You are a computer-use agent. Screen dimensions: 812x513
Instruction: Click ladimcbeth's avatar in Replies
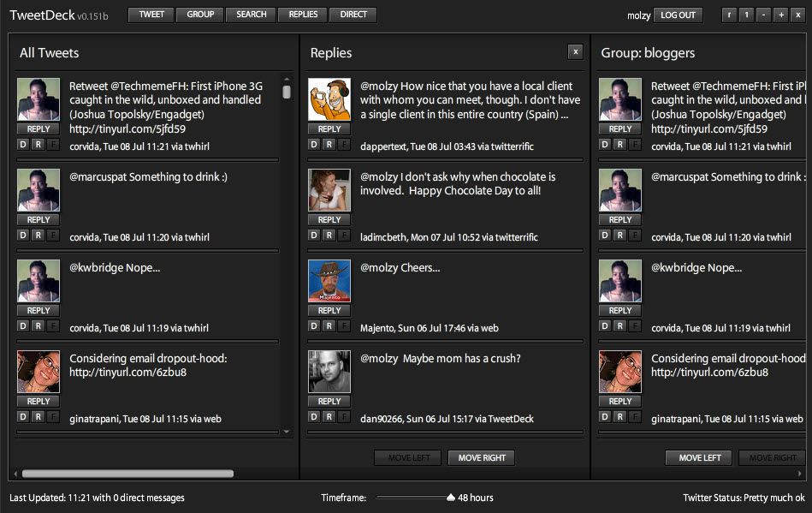pyautogui.click(x=329, y=190)
